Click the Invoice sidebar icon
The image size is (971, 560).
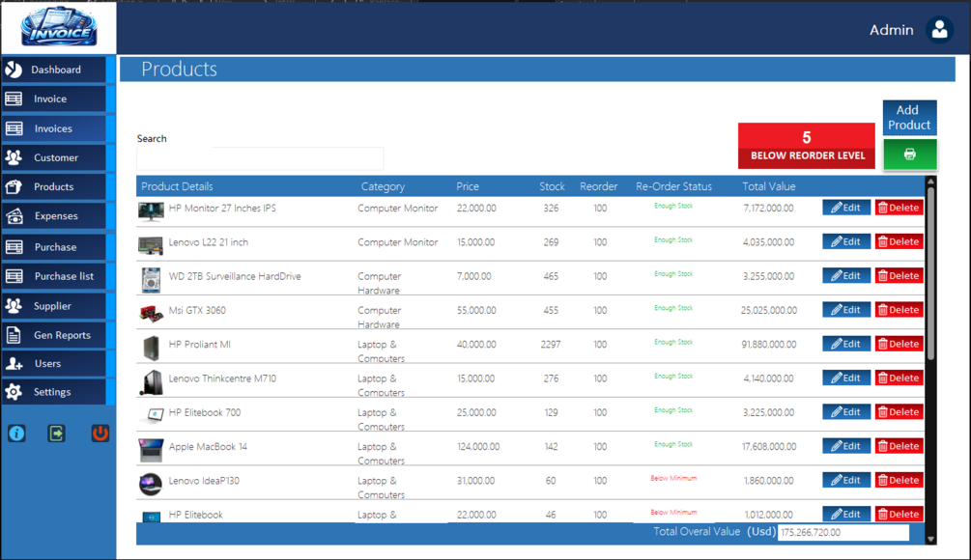click(14, 98)
